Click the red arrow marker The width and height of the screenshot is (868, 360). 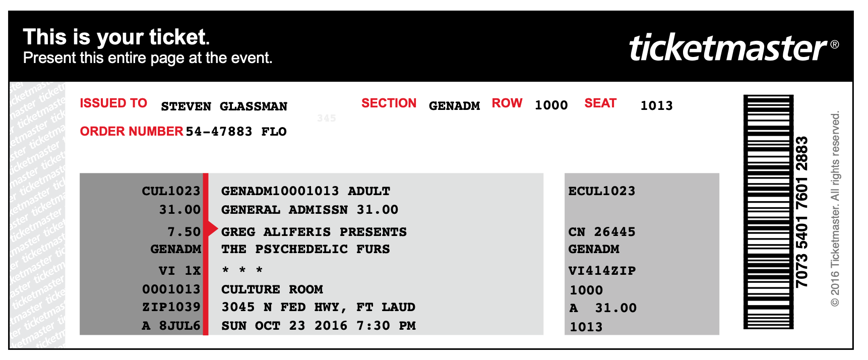tap(212, 229)
